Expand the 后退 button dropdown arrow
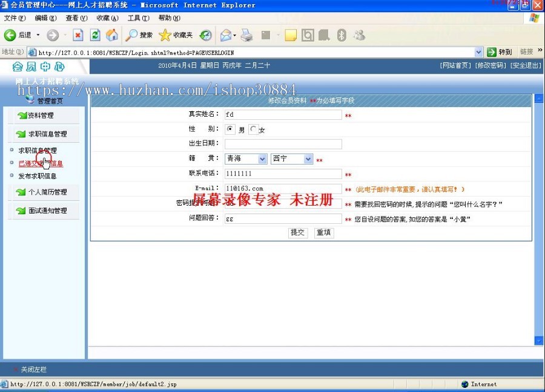Image resolution: width=545 pixels, height=392 pixels. (x=38, y=34)
